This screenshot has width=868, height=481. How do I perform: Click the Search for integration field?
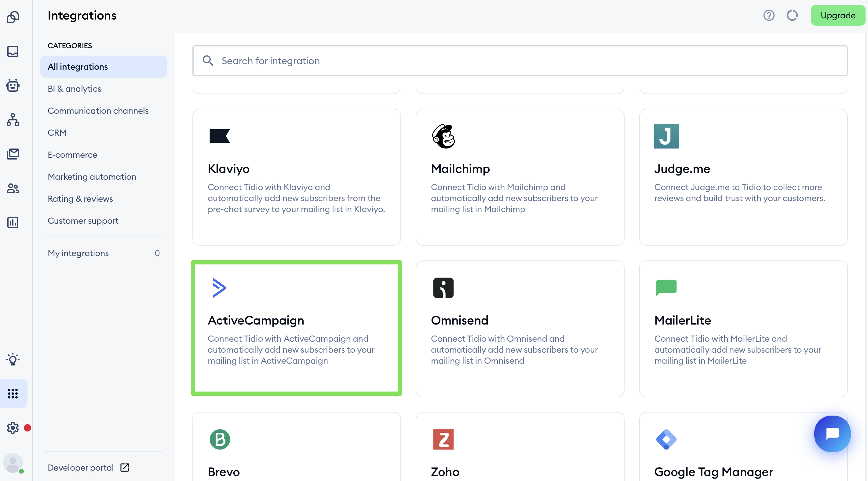pyautogui.click(x=520, y=61)
